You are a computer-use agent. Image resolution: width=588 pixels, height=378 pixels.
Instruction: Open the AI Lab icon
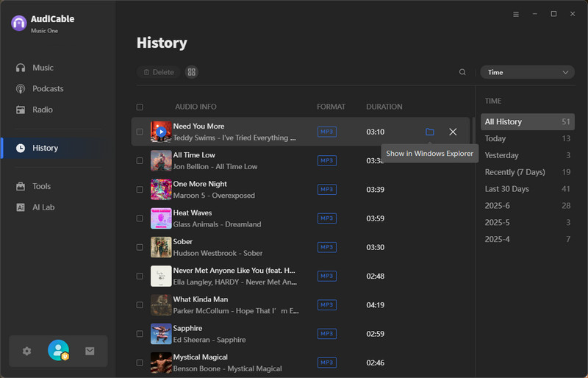coord(21,207)
